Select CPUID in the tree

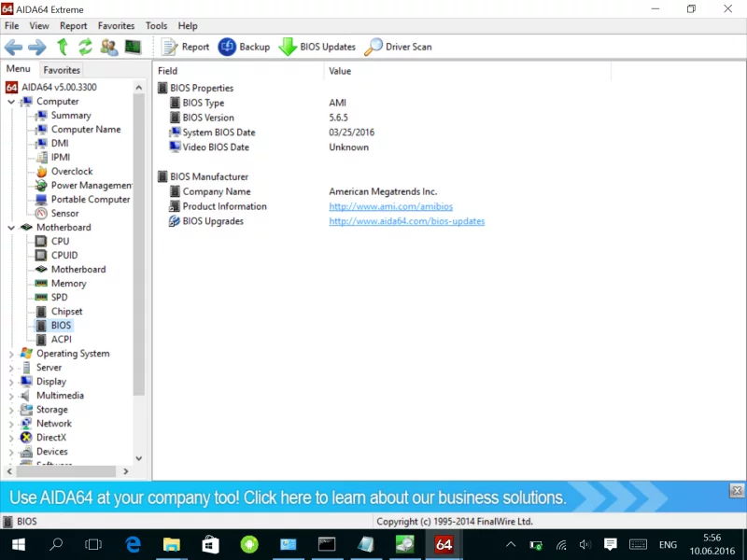(64, 255)
